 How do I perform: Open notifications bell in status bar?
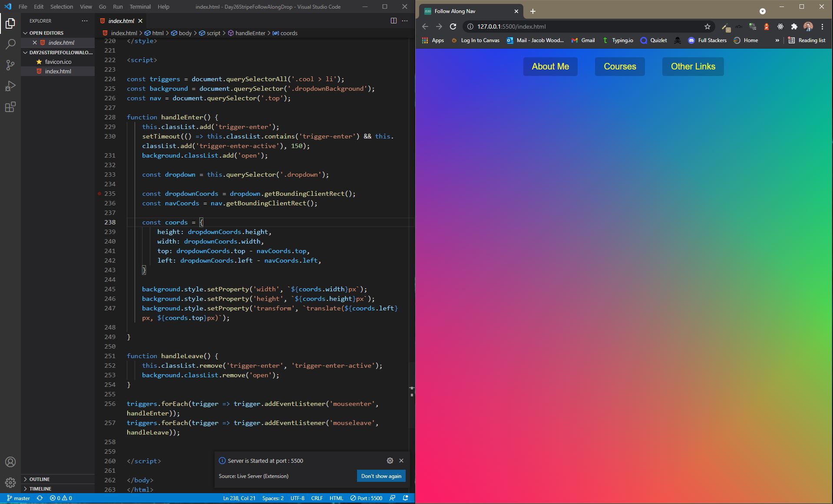point(406,498)
